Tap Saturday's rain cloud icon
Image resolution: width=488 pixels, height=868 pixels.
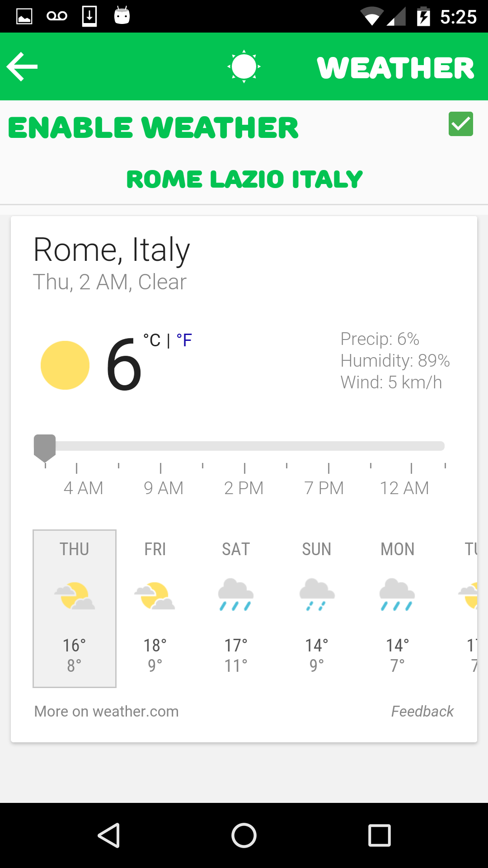tap(235, 595)
